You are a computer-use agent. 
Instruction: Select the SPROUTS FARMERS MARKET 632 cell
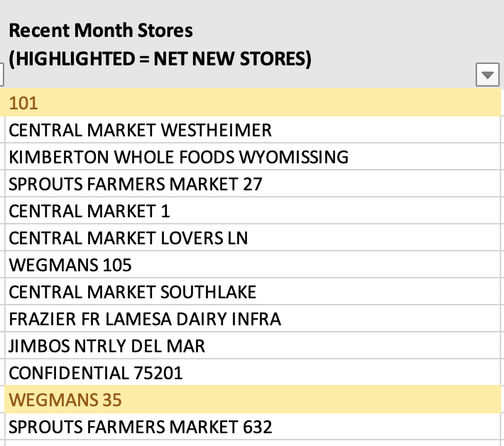(x=253, y=427)
